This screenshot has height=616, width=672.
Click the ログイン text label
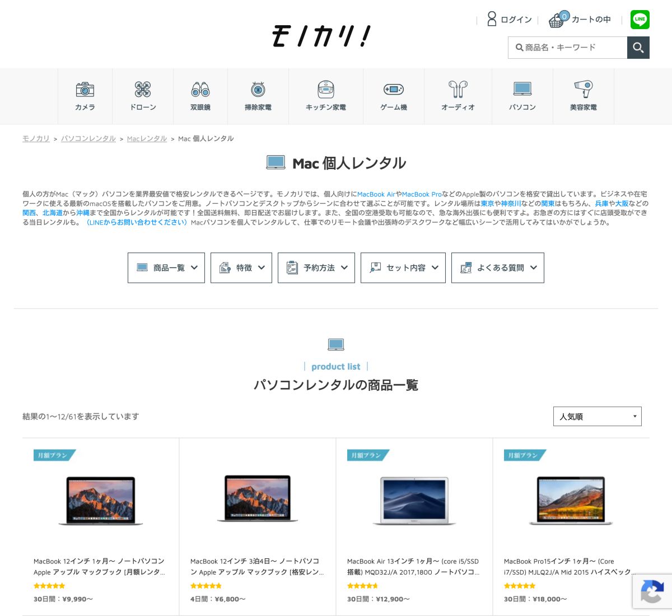click(x=516, y=20)
